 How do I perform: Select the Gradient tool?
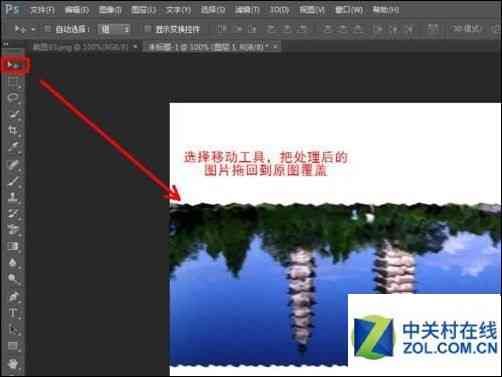click(13, 246)
